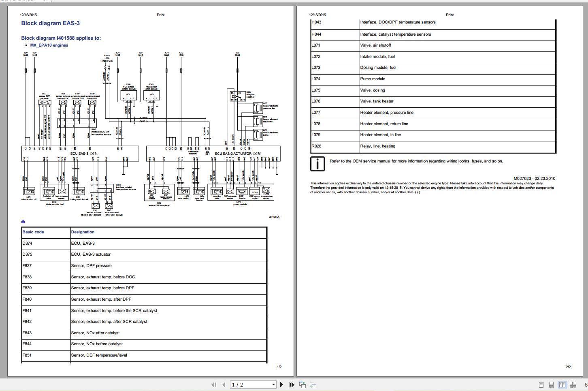Toggle the highlighted two-page facing view

[x=562, y=385]
